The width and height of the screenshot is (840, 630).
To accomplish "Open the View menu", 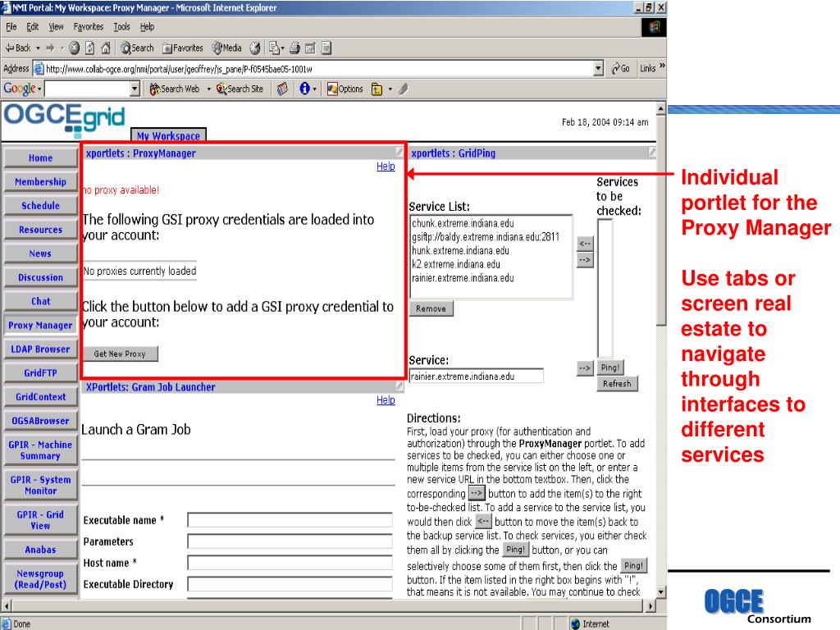I will click(57, 27).
